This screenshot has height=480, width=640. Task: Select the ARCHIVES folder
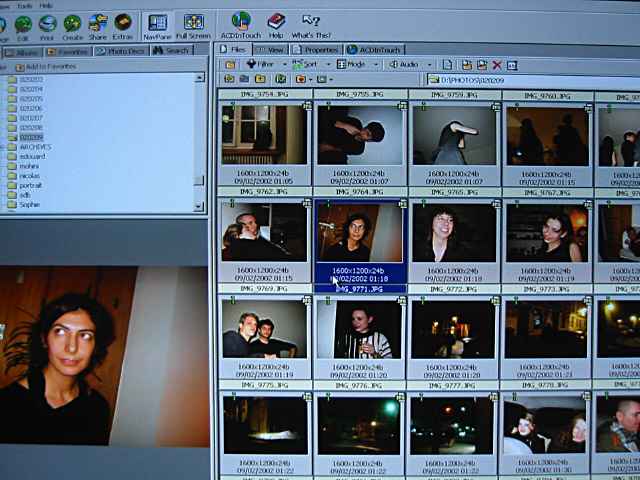36,147
